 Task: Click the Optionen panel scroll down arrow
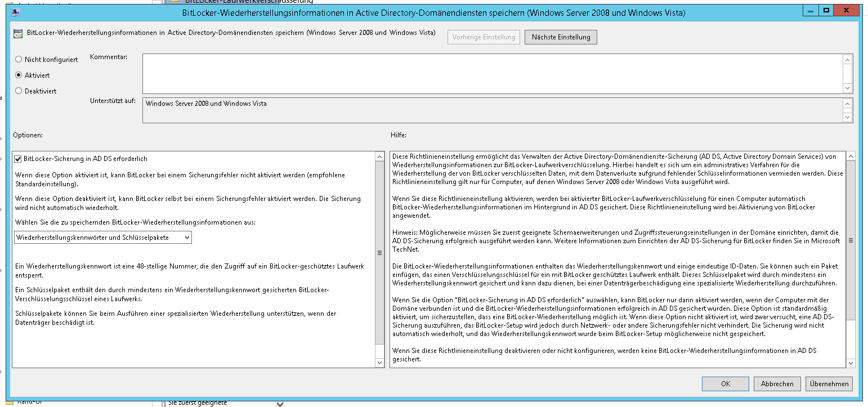pyautogui.click(x=380, y=363)
